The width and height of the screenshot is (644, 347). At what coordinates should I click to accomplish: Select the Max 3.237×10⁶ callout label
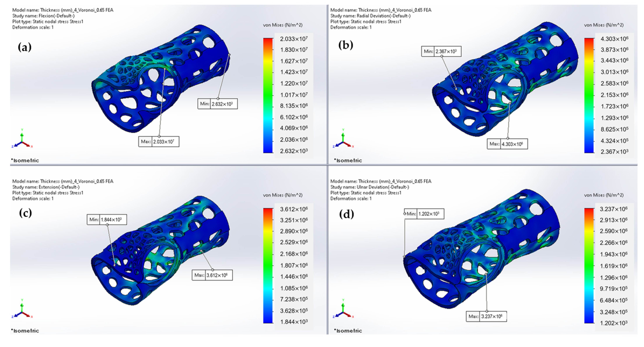click(x=486, y=316)
